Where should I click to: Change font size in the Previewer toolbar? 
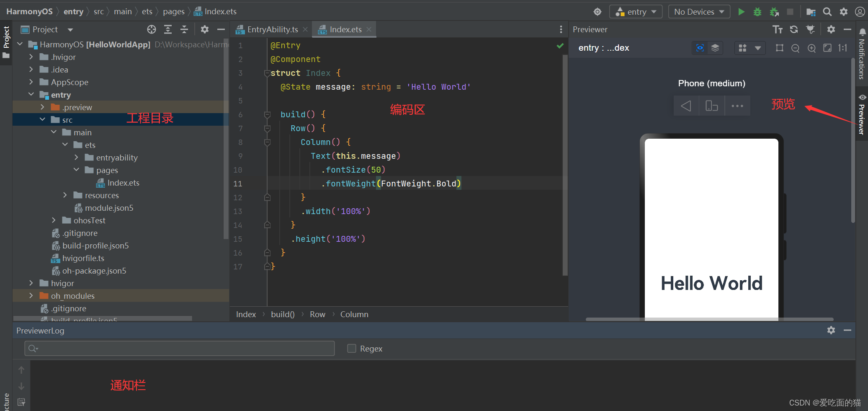778,29
